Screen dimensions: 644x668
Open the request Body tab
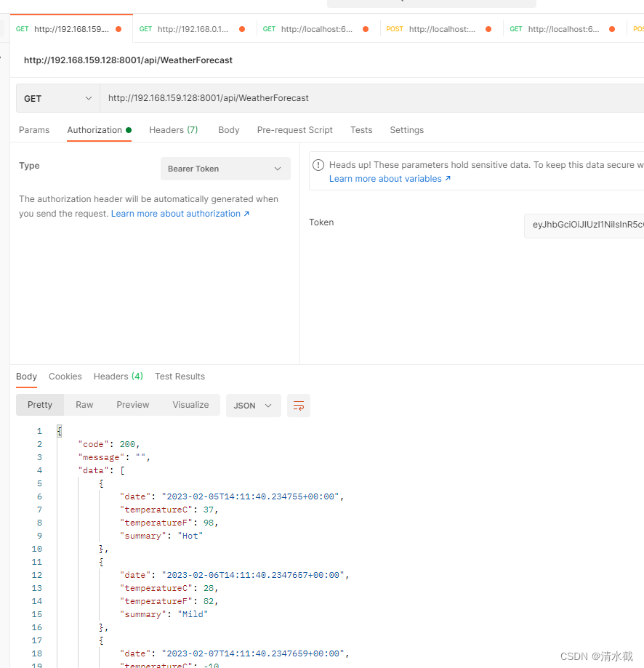point(229,130)
